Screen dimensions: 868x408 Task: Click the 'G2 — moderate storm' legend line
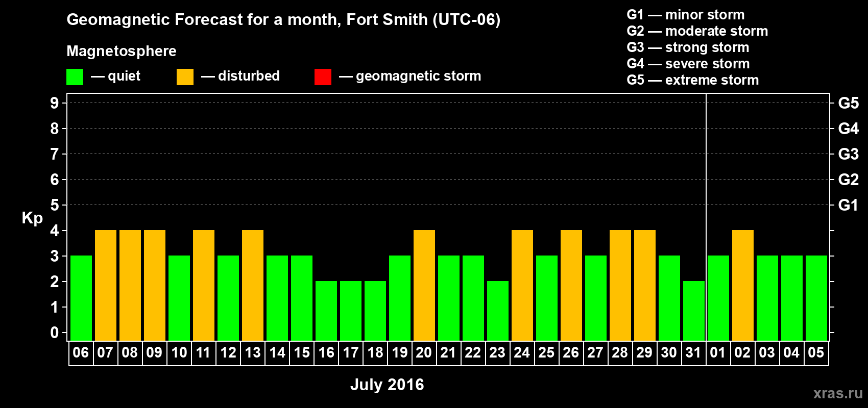point(697,31)
